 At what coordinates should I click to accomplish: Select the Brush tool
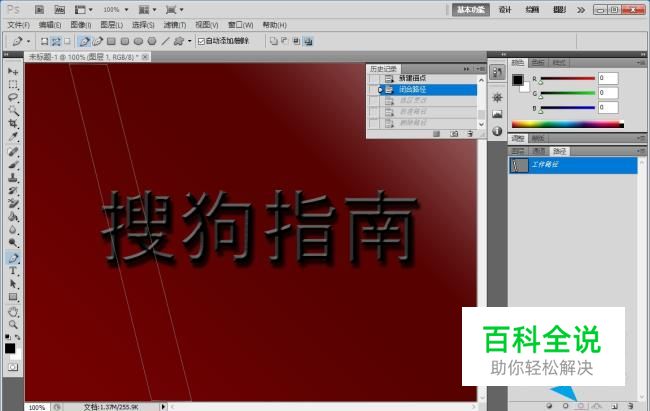pos(13,165)
